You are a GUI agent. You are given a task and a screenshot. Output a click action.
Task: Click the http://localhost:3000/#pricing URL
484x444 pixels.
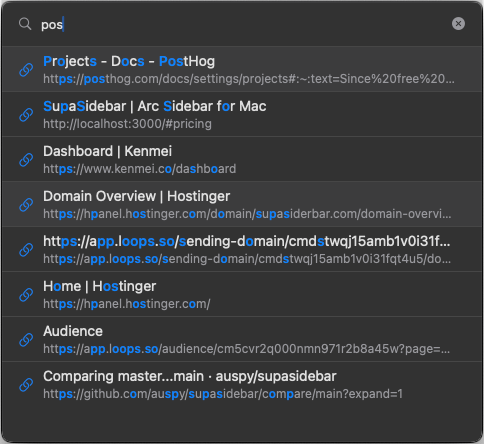(x=127, y=124)
